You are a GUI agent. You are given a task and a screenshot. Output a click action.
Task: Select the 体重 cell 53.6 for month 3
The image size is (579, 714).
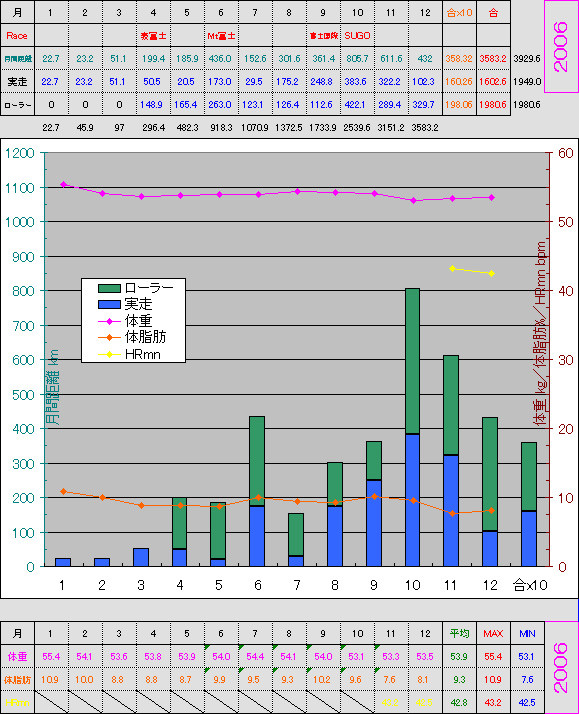(x=119, y=656)
